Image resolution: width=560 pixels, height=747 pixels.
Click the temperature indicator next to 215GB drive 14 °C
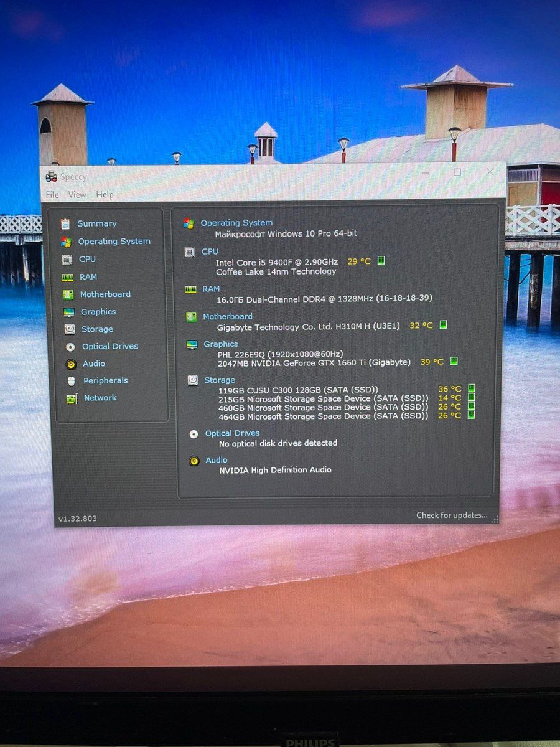471,398
